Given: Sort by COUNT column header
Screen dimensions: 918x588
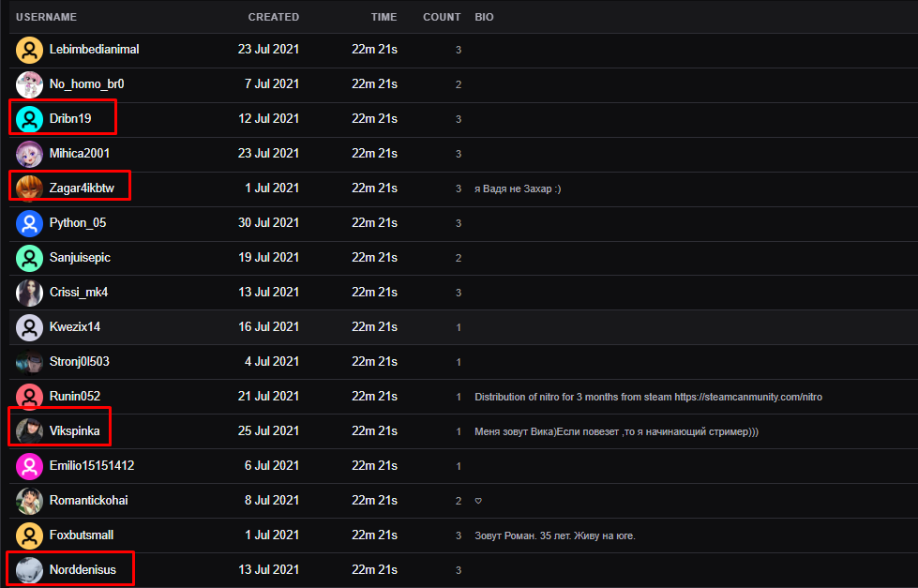Looking at the screenshot, I should (x=442, y=17).
